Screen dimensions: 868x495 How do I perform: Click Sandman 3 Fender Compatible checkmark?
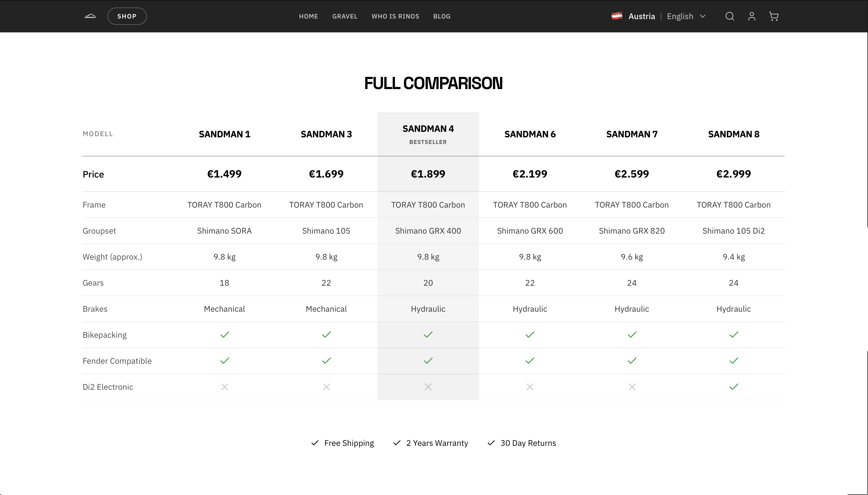point(327,361)
